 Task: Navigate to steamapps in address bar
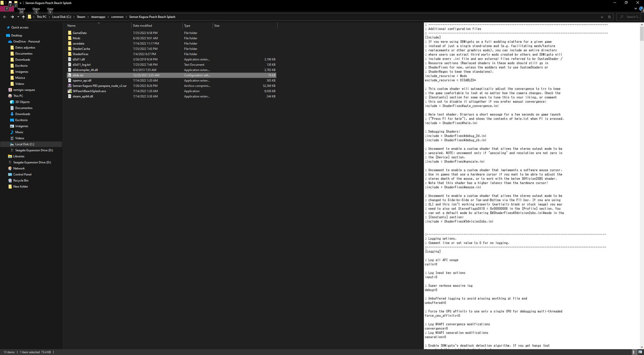pos(98,17)
